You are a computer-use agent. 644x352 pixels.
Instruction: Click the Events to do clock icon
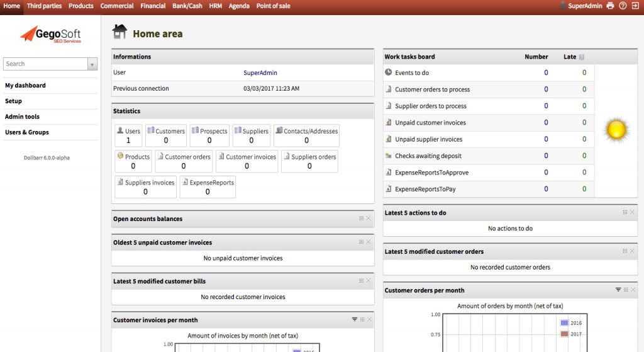(389, 72)
